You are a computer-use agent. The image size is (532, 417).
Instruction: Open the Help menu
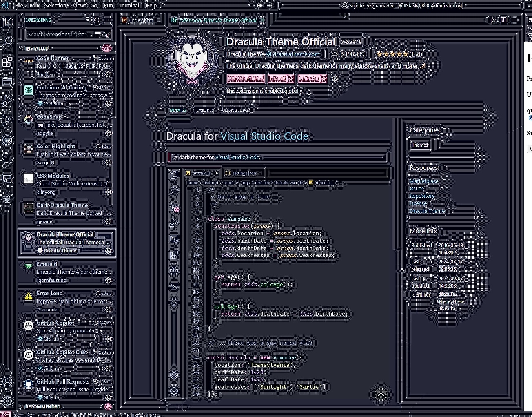click(151, 6)
